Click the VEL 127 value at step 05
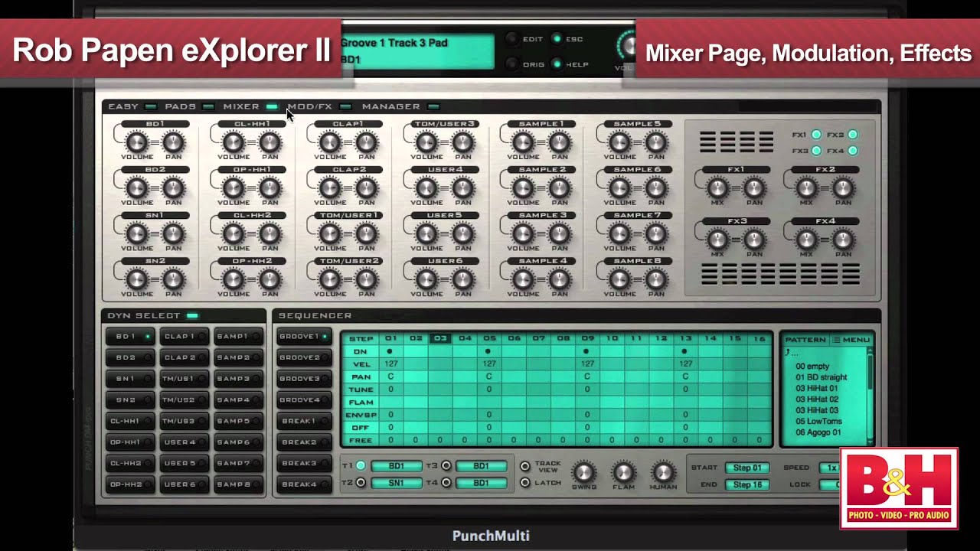Viewport: 980px width, 551px height. coord(489,364)
